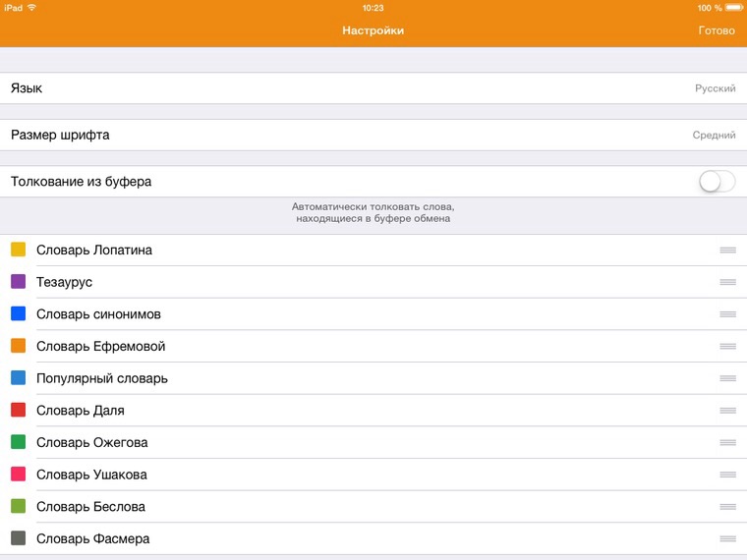This screenshot has height=560, width=747.
Task: Select the Словарь Даля label
Action: (81, 411)
